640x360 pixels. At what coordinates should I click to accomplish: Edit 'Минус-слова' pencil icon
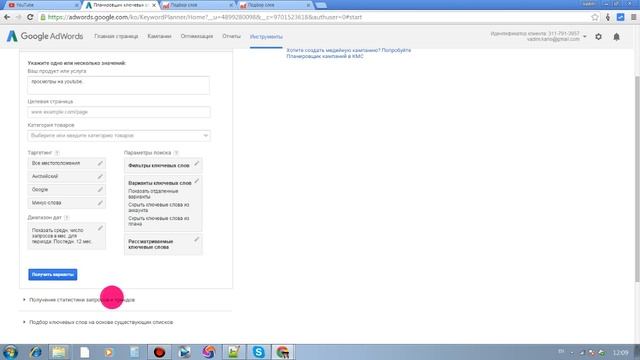pyautogui.click(x=100, y=202)
